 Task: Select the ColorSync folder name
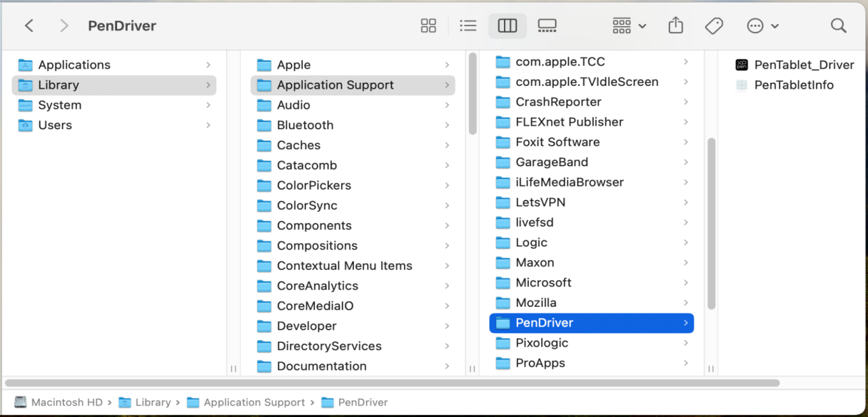[307, 206]
